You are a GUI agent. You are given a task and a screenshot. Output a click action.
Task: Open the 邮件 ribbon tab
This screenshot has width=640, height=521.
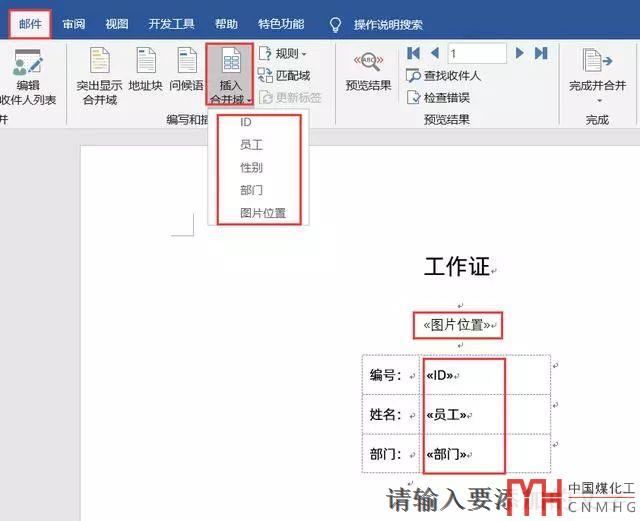[x=30, y=24]
